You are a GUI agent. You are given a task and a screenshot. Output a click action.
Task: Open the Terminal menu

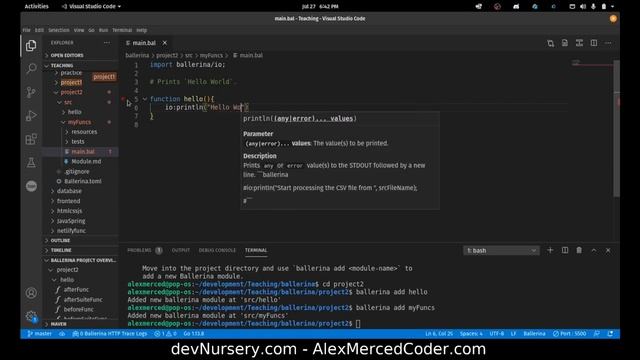click(x=122, y=30)
